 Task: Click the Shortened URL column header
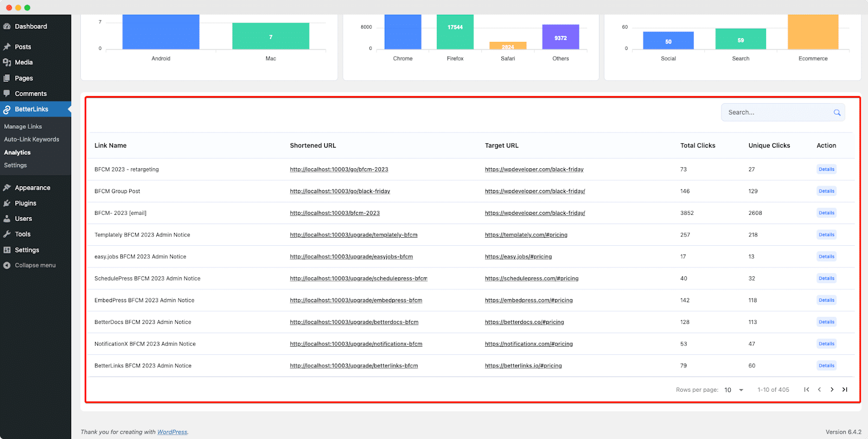coord(313,145)
